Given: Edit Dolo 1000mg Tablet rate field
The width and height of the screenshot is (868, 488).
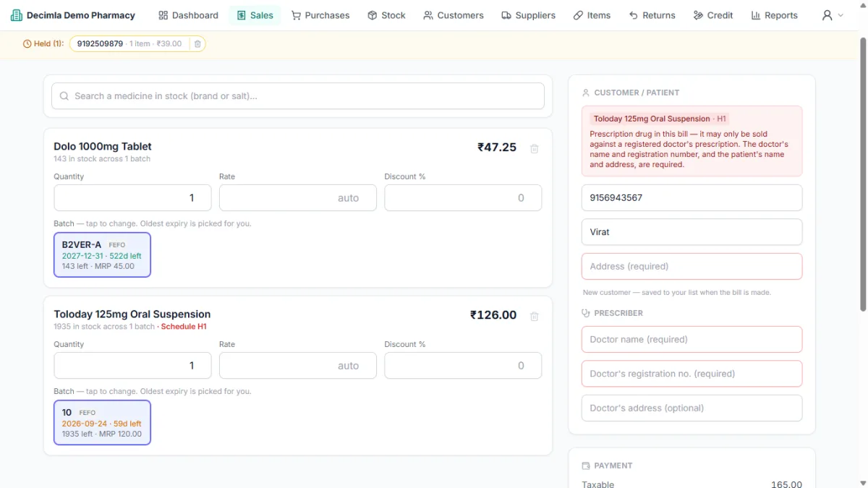Looking at the screenshot, I should point(298,198).
